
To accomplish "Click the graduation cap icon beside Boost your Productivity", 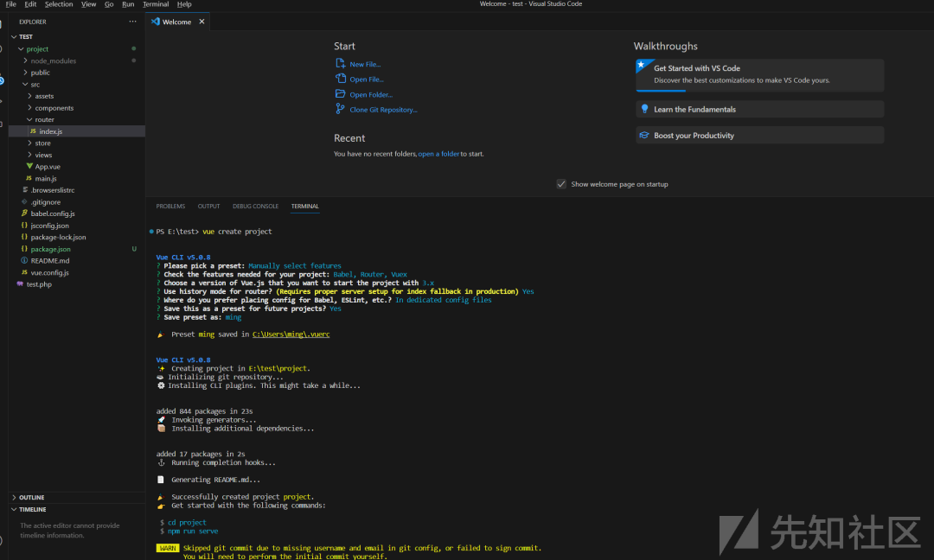I will (x=644, y=135).
